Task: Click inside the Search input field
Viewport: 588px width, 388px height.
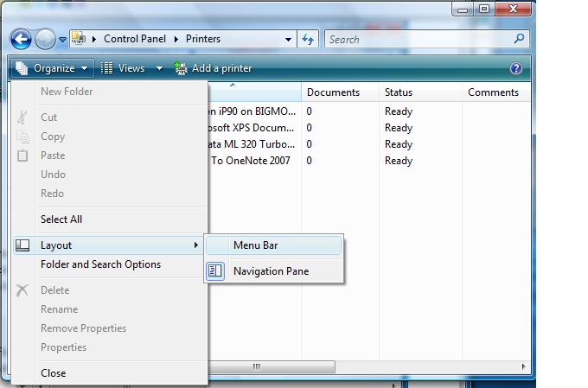Action: click(418, 39)
